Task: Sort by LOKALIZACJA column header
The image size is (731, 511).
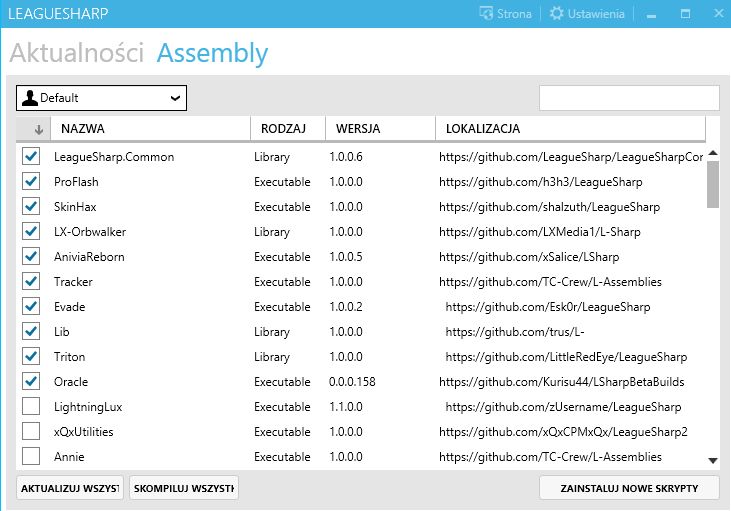Action: click(x=570, y=129)
